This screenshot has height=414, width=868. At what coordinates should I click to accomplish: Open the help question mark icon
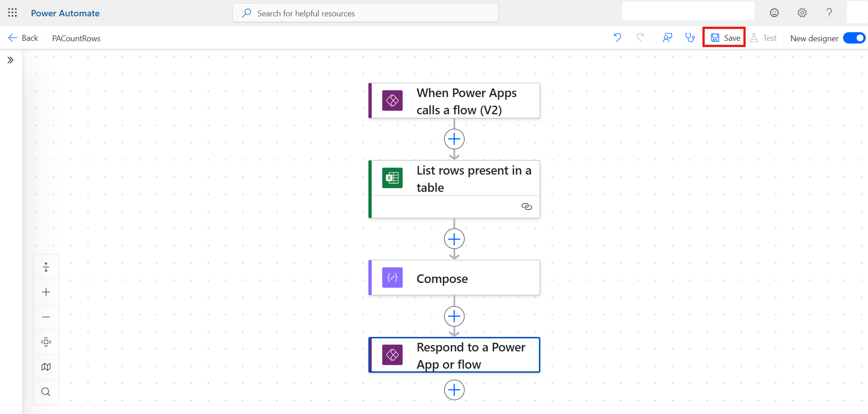[829, 13]
